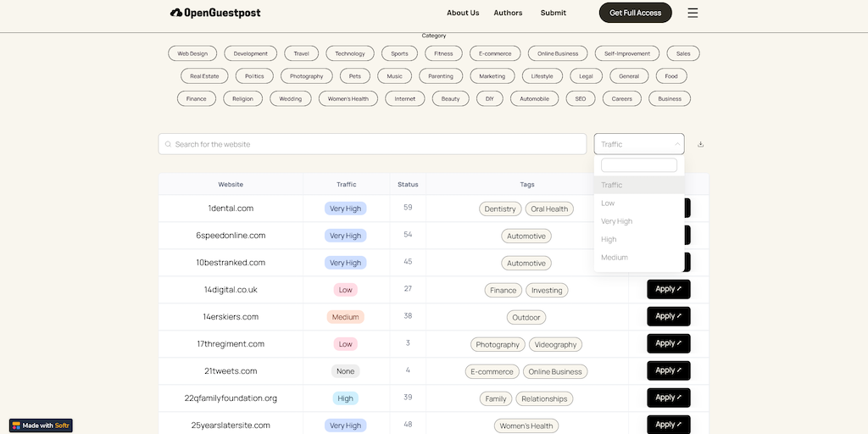Click the dropdown filter text box
868x434 pixels.
point(638,165)
